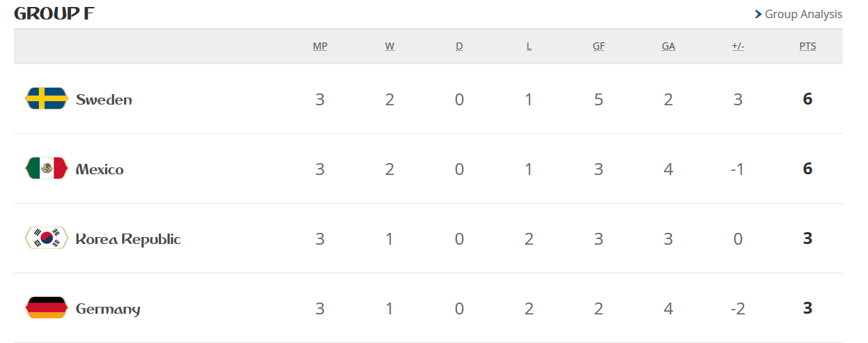Viewport: 868px width, 343px height.
Task: Click the Korea Republic flag icon
Action: click(x=46, y=238)
